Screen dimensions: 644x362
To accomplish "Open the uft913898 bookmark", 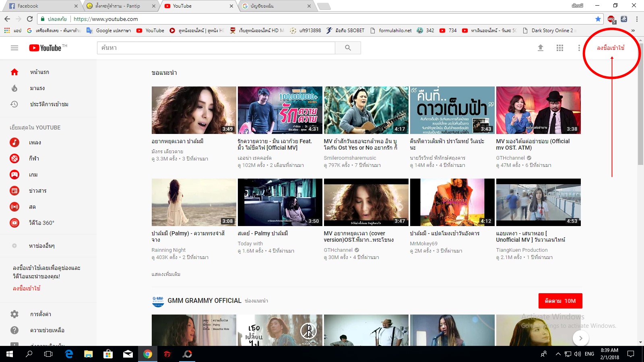I will pyautogui.click(x=305, y=31).
